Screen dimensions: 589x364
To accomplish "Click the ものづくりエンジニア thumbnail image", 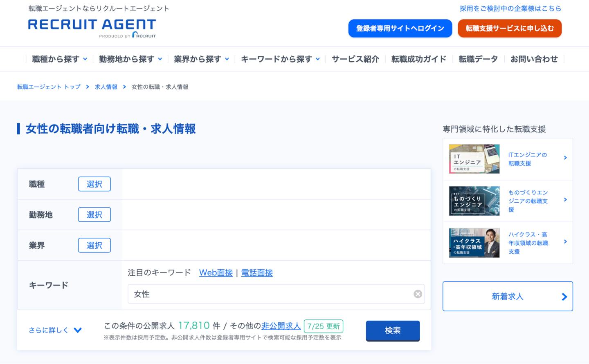I will pos(474,201).
